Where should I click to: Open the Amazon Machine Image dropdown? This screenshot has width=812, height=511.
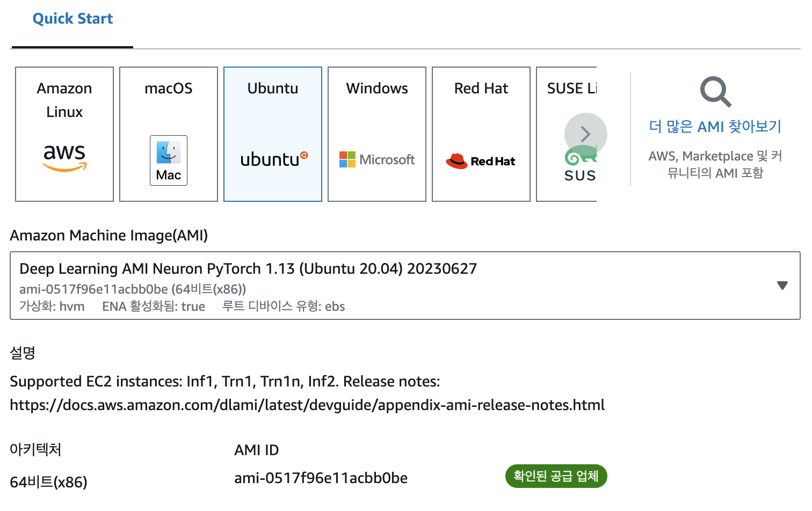tap(405, 286)
